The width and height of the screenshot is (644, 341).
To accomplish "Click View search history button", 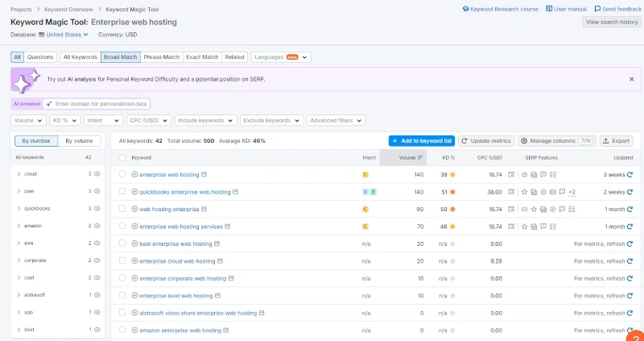I will click(612, 23).
